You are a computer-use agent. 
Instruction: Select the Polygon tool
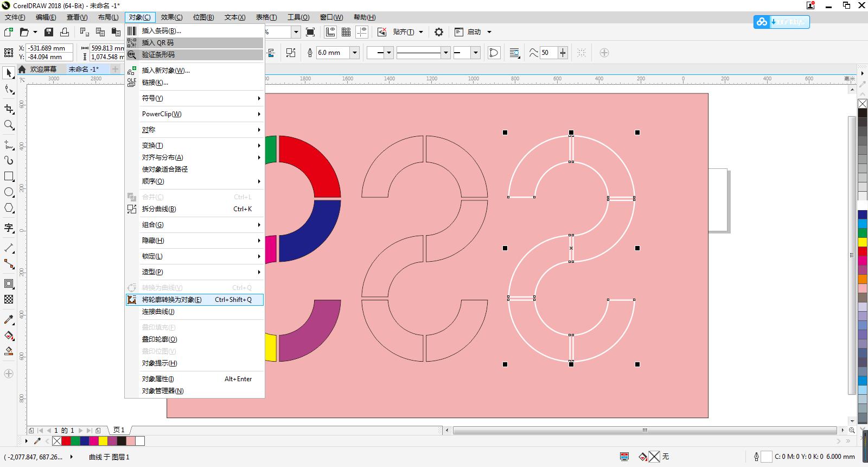9,208
